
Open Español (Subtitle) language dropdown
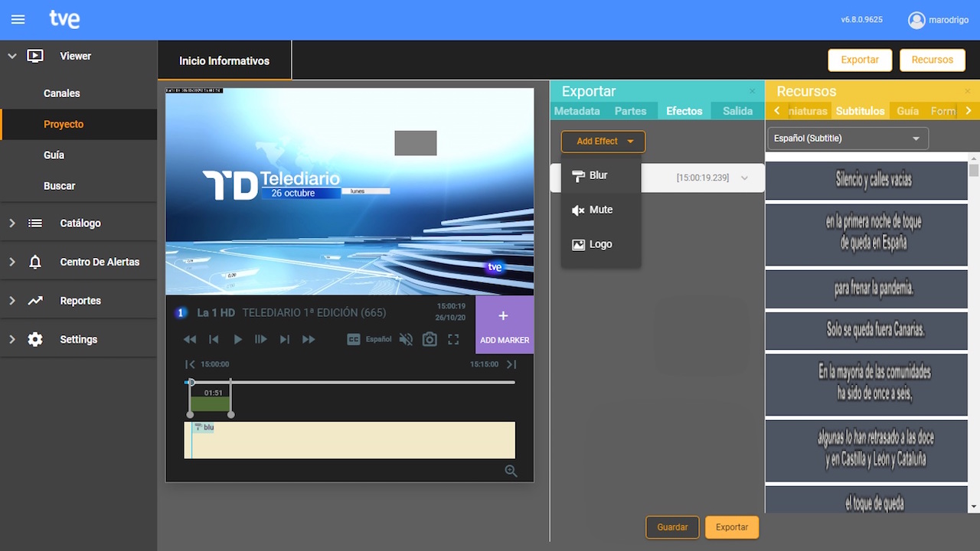coord(848,139)
